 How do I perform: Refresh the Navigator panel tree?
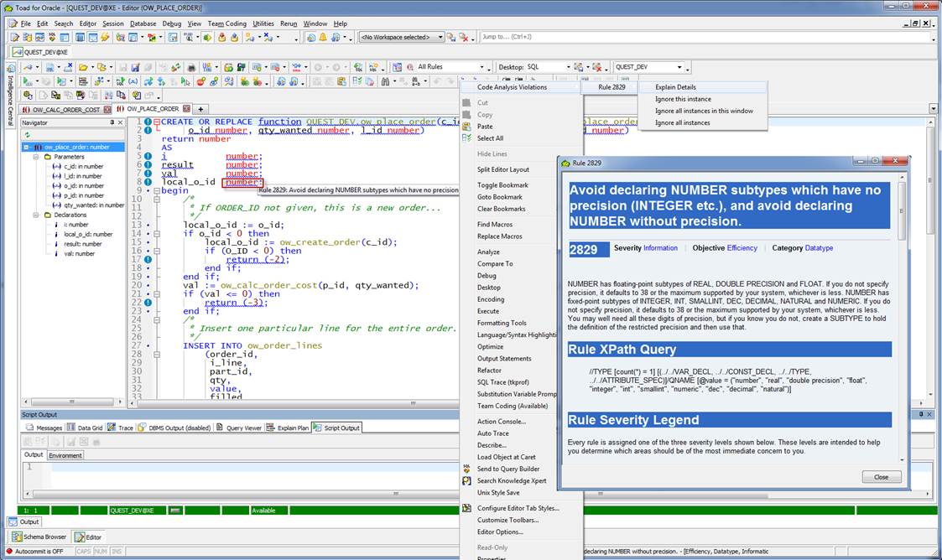[26, 135]
